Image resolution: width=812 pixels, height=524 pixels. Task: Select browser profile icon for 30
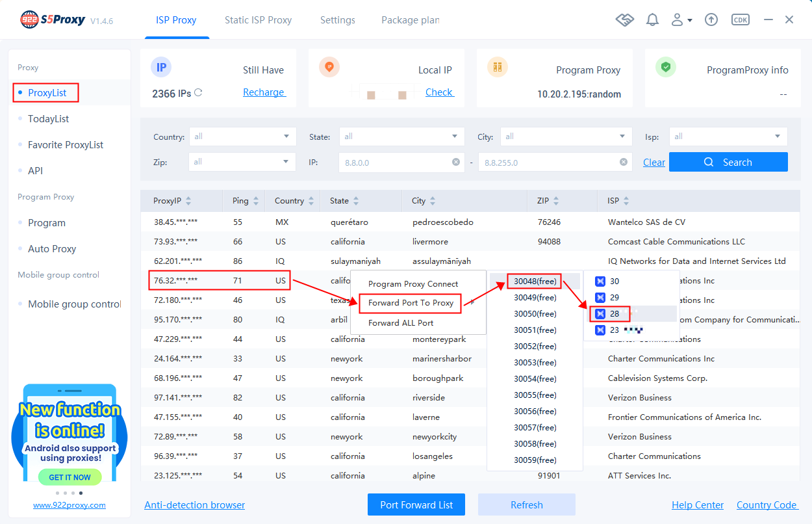(x=600, y=281)
